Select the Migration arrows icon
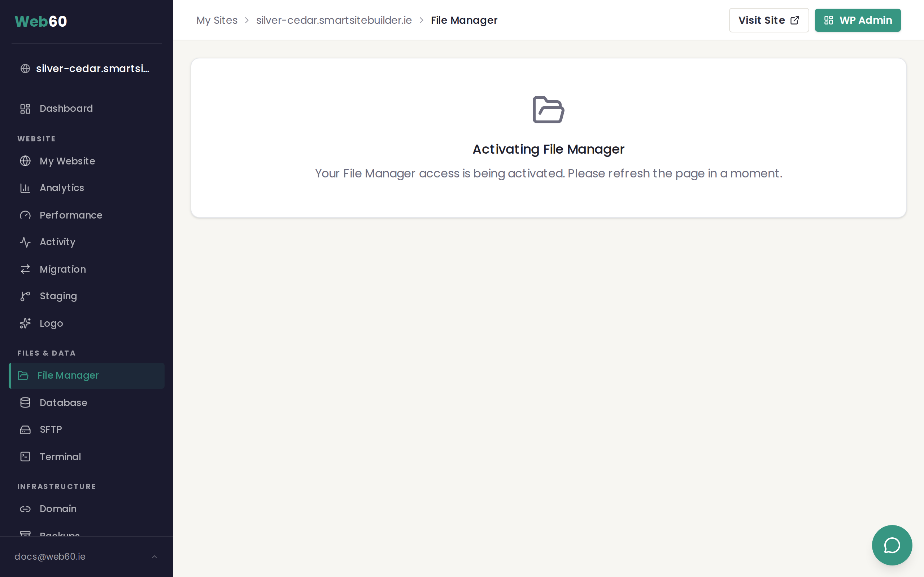This screenshot has width=924, height=577. point(25,269)
